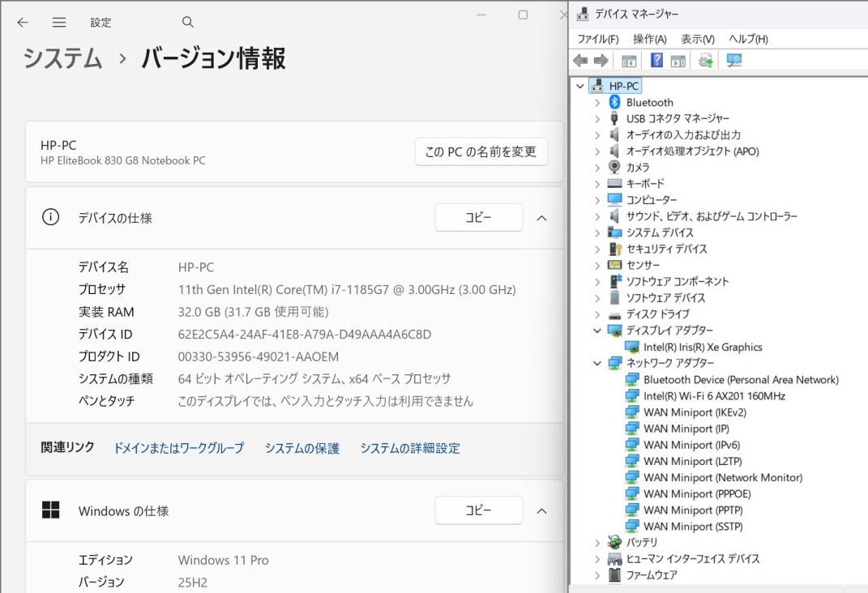Image resolution: width=868 pixels, height=593 pixels.
Task: Open Device Manager Help via the question mark icon
Action: point(658,60)
